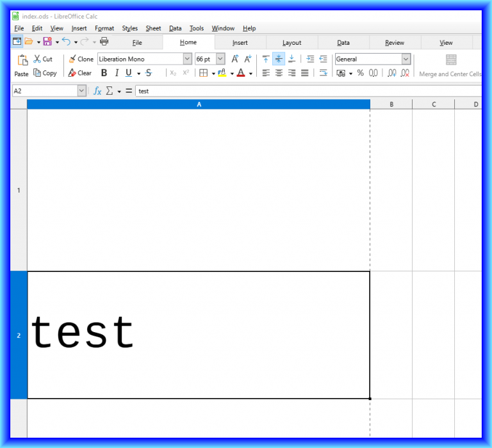
Task: Copy the selected cell
Action: 45,73
